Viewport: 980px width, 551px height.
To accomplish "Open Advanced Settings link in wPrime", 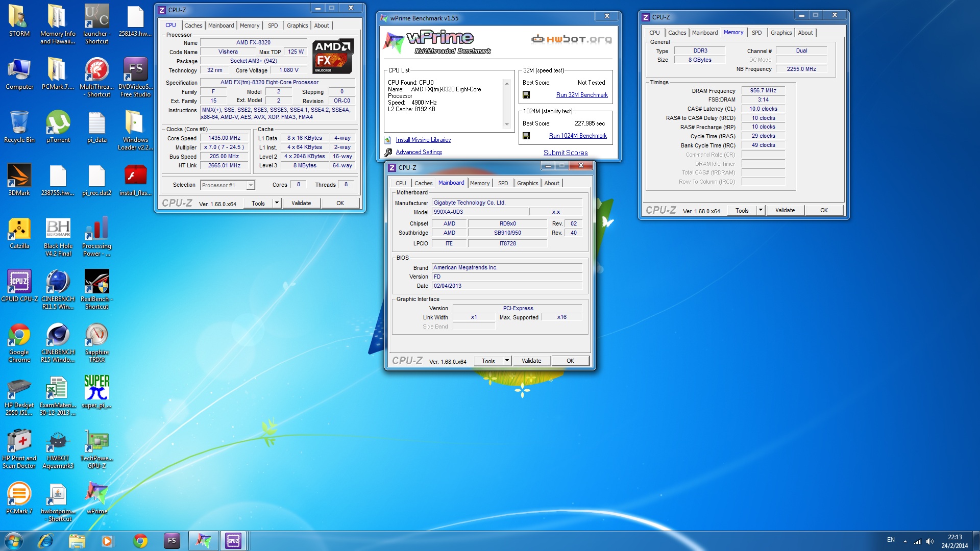I will (419, 152).
